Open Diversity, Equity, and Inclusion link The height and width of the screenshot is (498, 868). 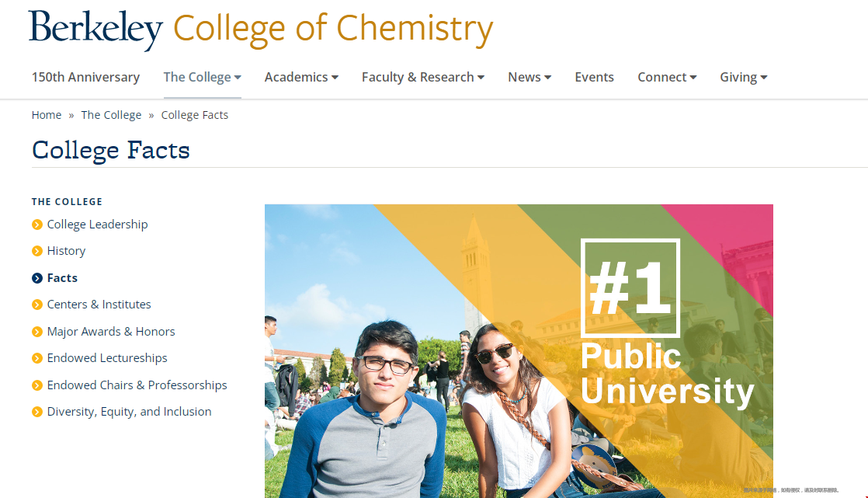[x=129, y=412]
